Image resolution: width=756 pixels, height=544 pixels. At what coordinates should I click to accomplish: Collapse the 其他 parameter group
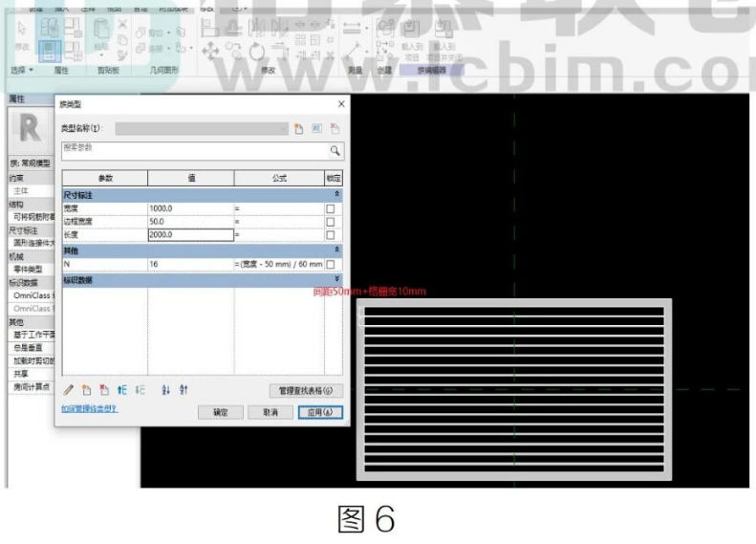click(x=336, y=250)
